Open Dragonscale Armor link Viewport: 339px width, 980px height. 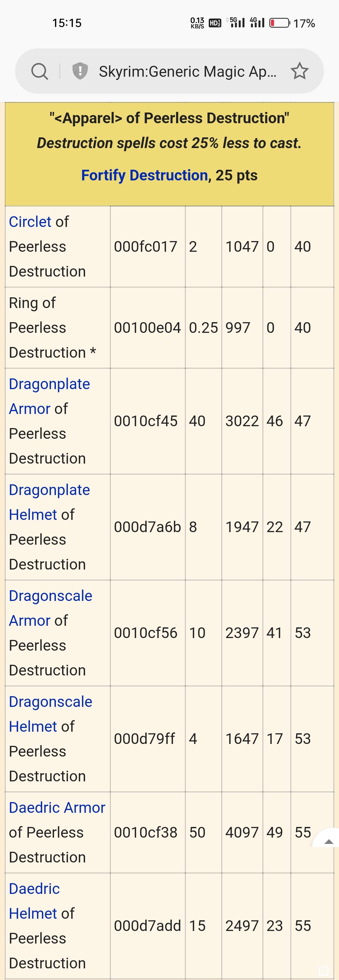pyautogui.click(x=51, y=608)
